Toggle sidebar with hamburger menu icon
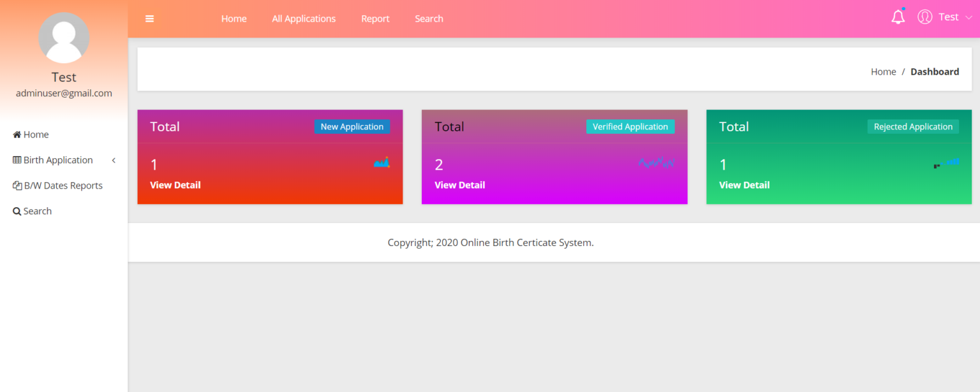This screenshot has width=980, height=392. [150, 18]
